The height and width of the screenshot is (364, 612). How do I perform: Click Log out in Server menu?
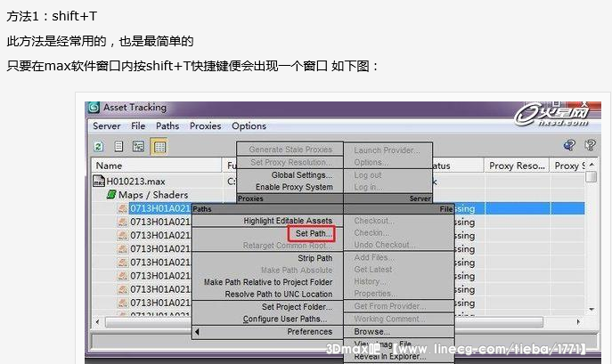368,175
